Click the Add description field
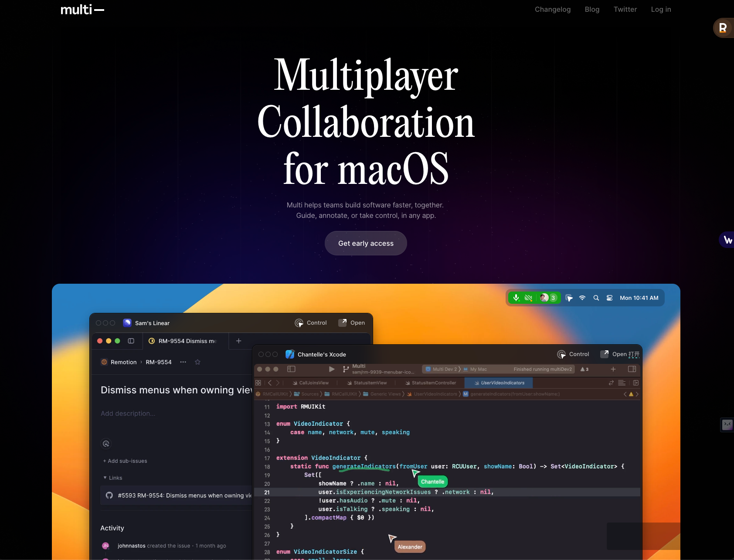 click(x=128, y=414)
